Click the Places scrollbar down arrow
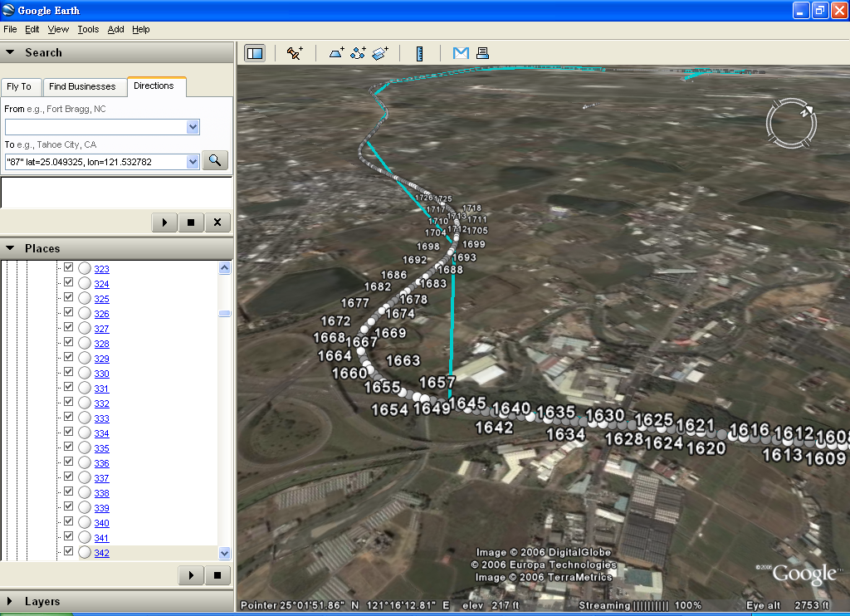850x616 pixels. pyautogui.click(x=224, y=553)
